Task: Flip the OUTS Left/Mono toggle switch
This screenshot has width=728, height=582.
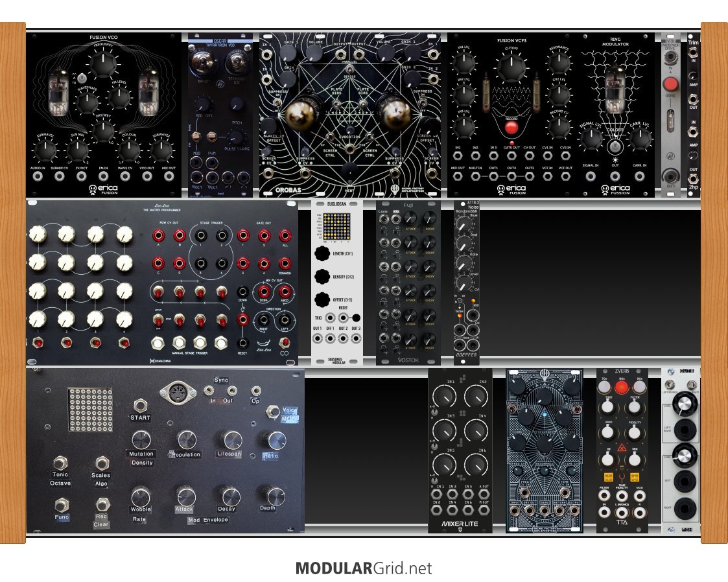Action: click(669, 385)
